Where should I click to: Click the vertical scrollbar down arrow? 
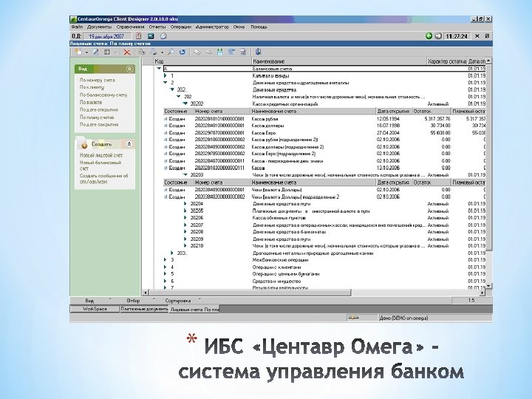click(x=488, y=286)
